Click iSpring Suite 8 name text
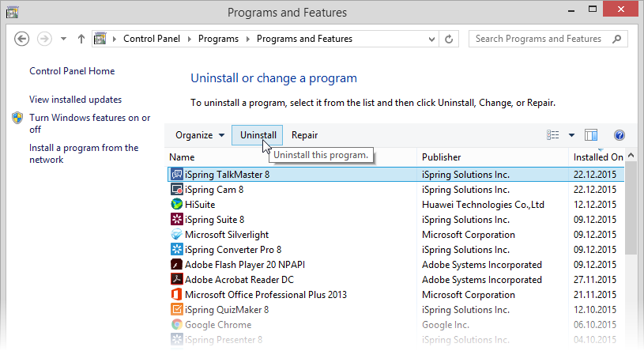The image size is (644, 351). [x=214, y=220]
